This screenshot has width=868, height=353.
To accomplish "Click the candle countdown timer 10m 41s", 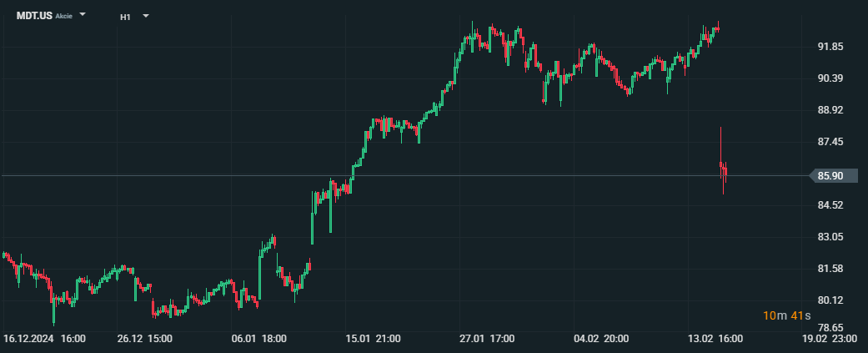I will (x=786, y=315).
